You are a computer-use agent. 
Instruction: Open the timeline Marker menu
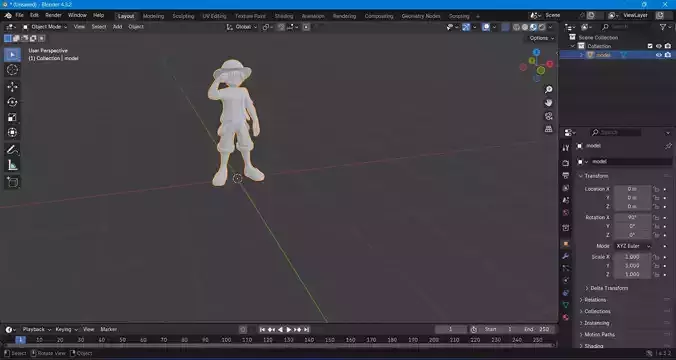[109, 329]
